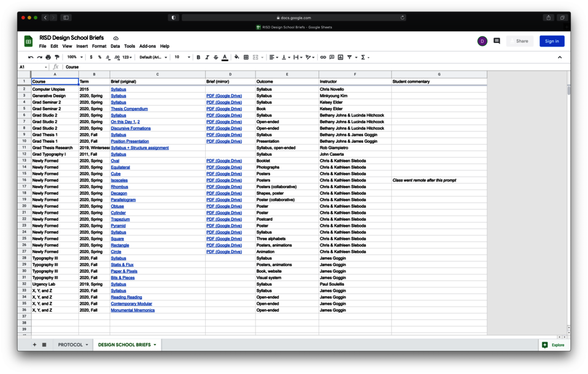Open the Data menu
Viewport: 588px width, 374px height.
tap(115, 46)
